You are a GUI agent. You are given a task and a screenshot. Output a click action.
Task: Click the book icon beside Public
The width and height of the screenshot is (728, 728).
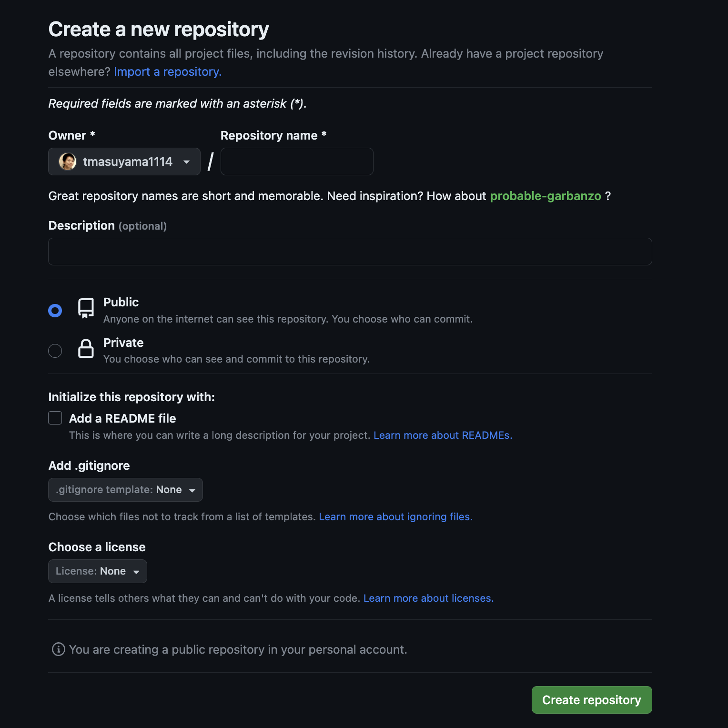pos(86,308)
